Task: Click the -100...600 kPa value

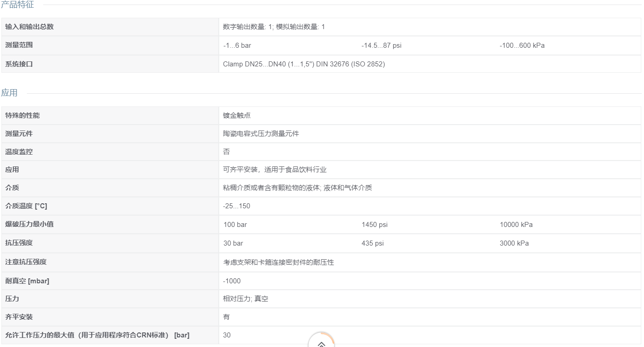Action: 522,45
